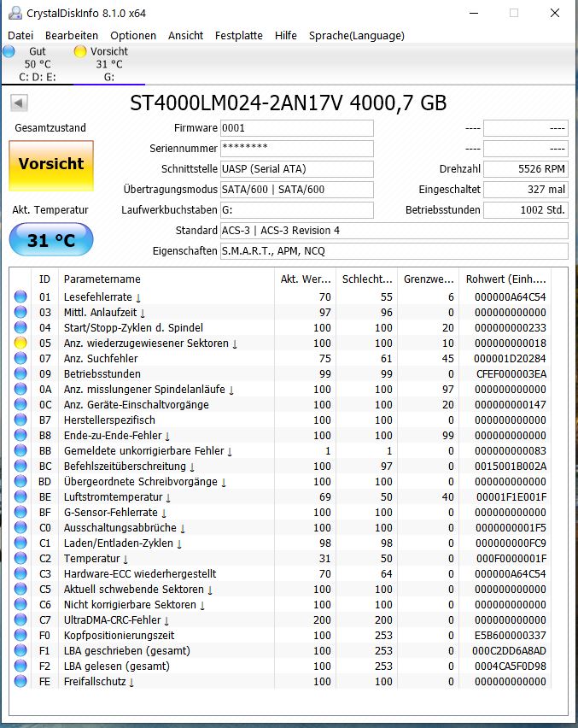
Task: Click blue icon for Gemeldete unkorrigierbare Fehler
Action: point(20,450)
